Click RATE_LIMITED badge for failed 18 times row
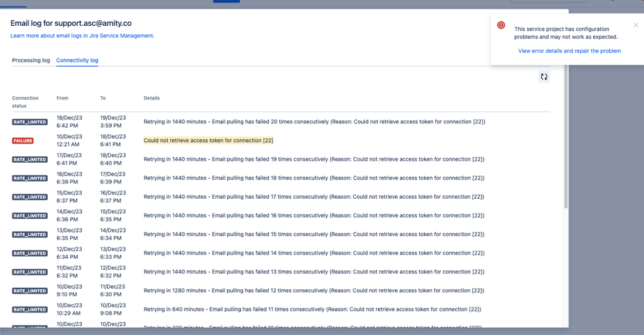Viewport: 644px width, 335px height. tap(30, 178)
